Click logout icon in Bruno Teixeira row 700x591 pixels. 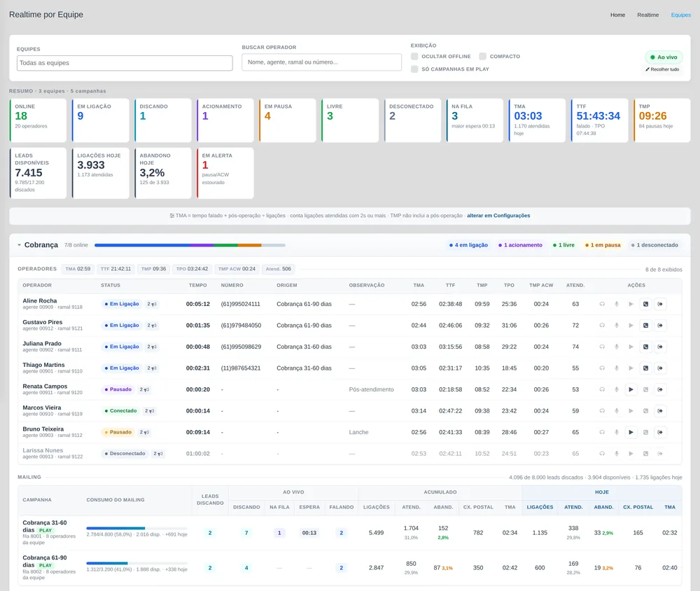pos(660,433)
